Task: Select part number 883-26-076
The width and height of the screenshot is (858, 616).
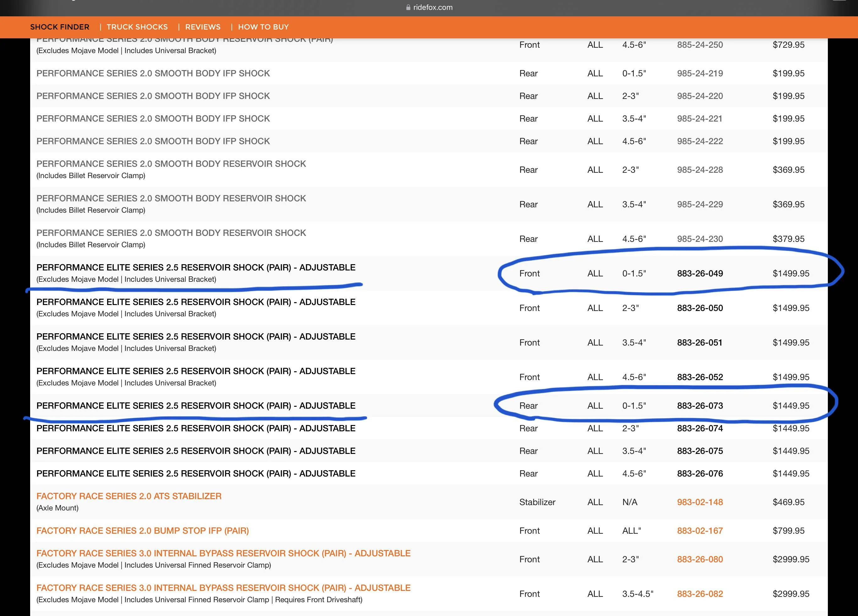Action: 700,473
